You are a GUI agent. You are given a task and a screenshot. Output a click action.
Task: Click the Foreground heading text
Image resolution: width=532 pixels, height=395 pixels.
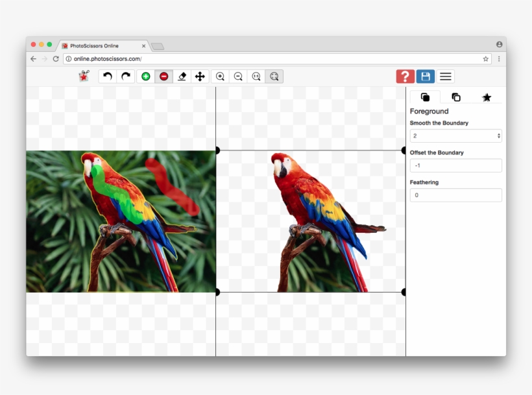(429, 111)
